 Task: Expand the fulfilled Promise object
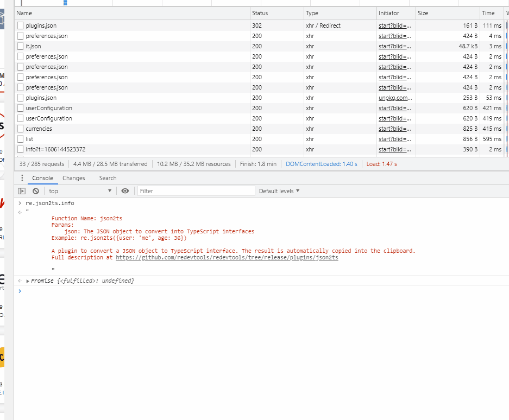(x=29, y=281)
